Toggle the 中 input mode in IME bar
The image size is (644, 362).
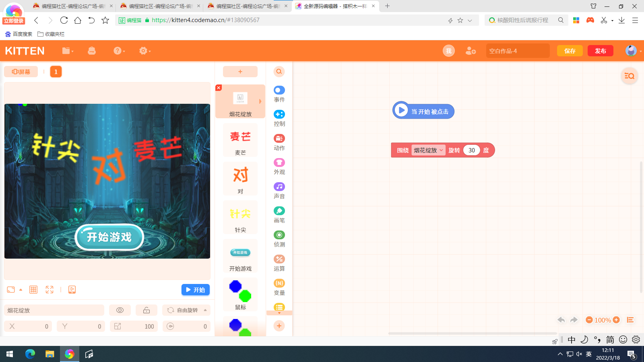(x=572, y=340)
